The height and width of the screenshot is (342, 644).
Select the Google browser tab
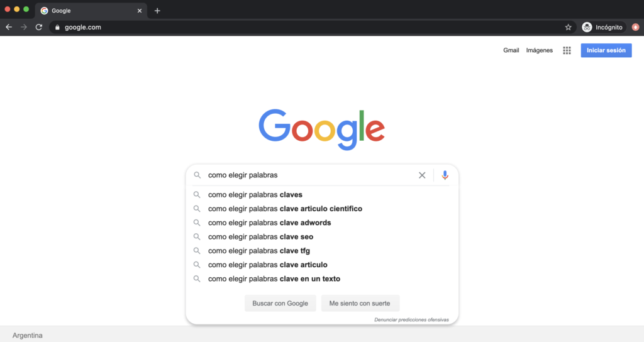tap(88, 11)
